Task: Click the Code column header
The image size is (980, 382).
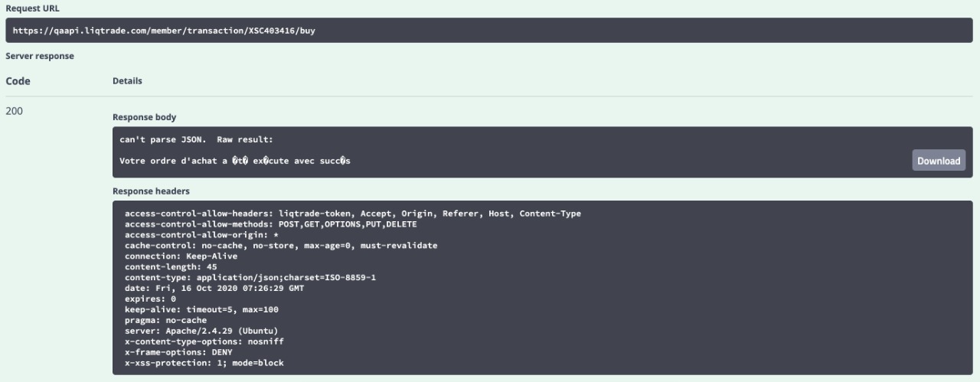Action: [x=18, y=80]
